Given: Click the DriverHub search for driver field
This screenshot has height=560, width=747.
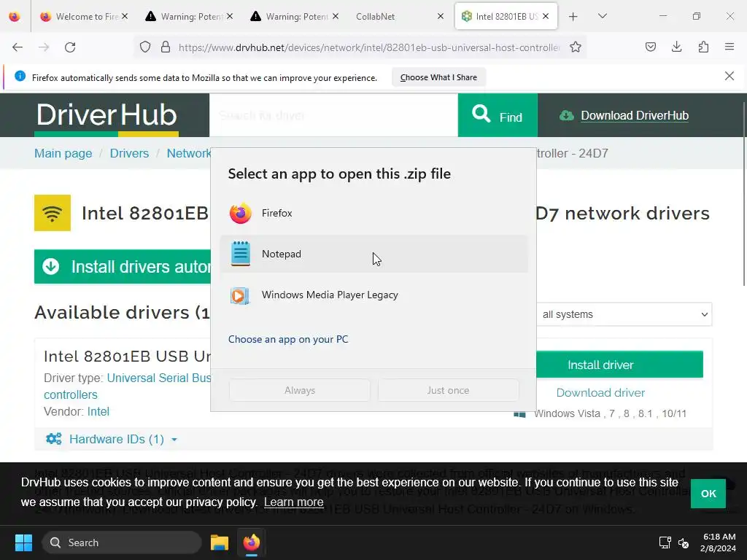Looking at the screenshot, I should (333, 115).
